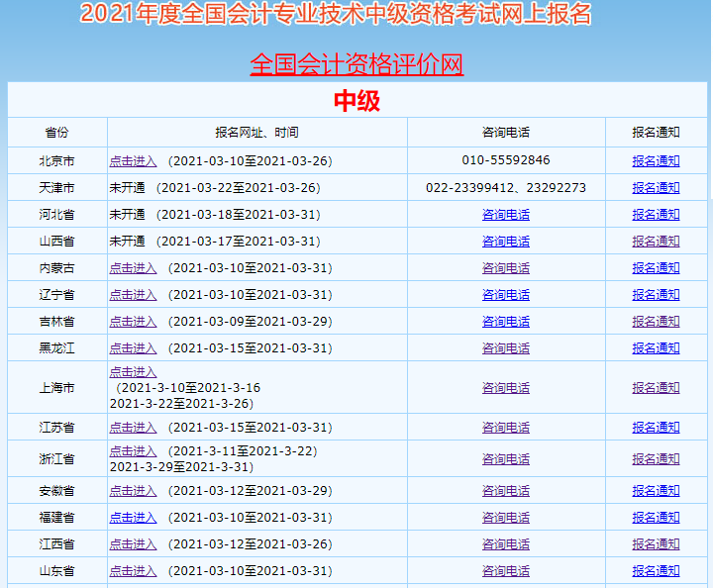Click the red 中级 table title
Image resolution: width=713 pixels, height=588 pixels.
pos(356,100)
